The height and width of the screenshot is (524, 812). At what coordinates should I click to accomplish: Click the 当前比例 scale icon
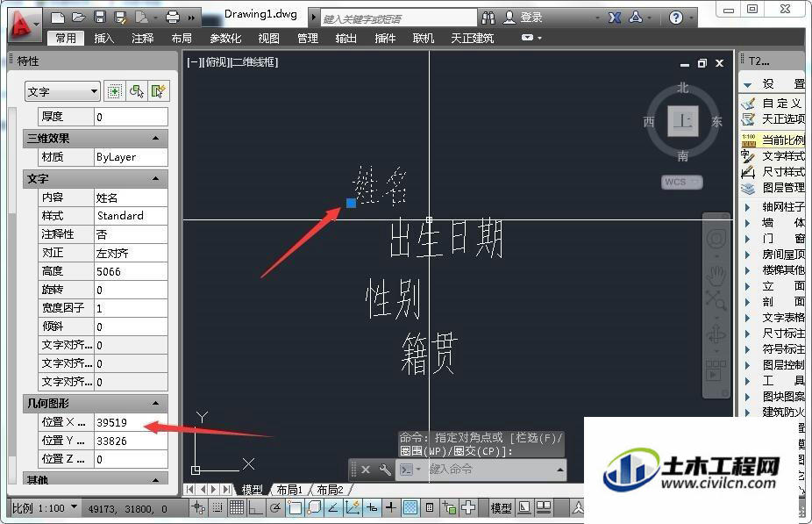coord(748,140)
